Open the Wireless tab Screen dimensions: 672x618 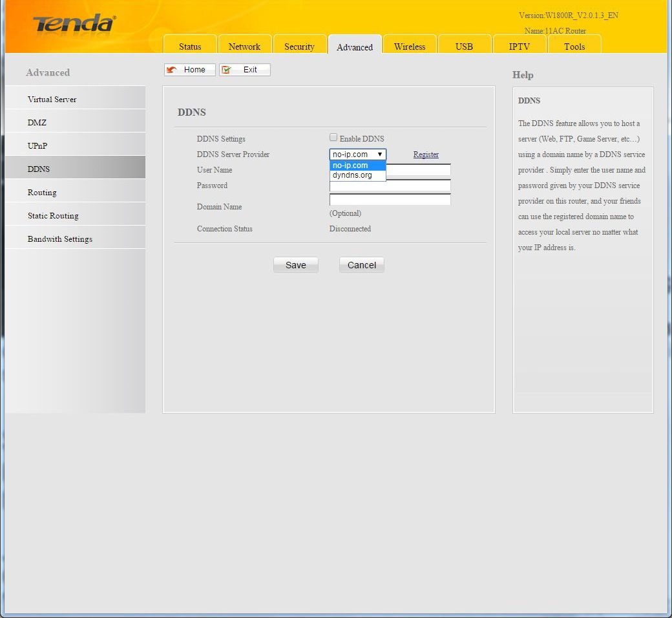pos(410,47)
